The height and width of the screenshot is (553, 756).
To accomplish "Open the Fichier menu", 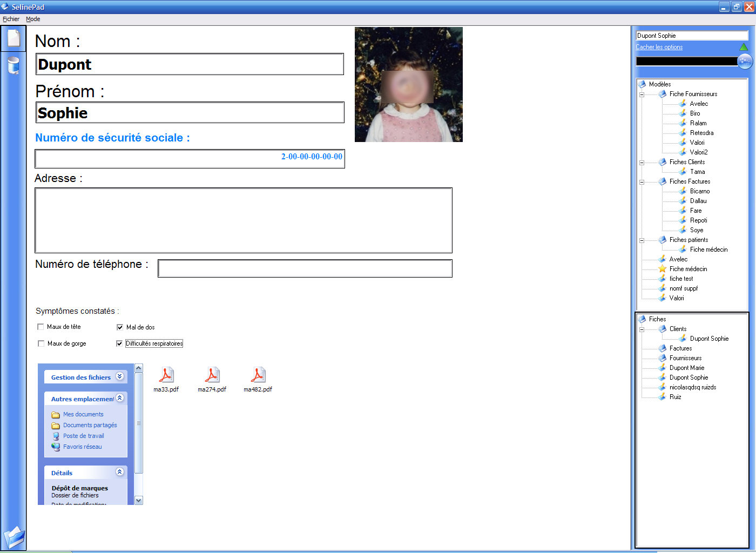I will pyautogui.click(x=11, y=19).
